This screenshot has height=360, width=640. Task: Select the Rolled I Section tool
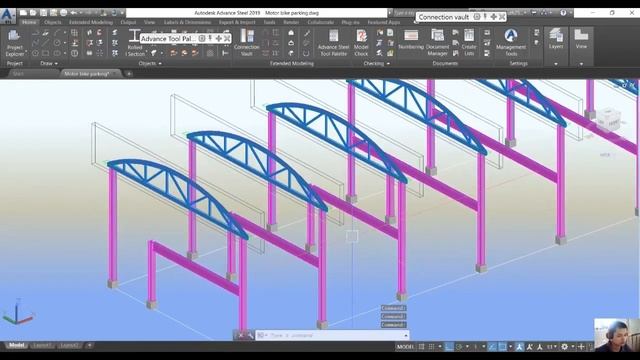pyautogui.click(x=135, y=43)
